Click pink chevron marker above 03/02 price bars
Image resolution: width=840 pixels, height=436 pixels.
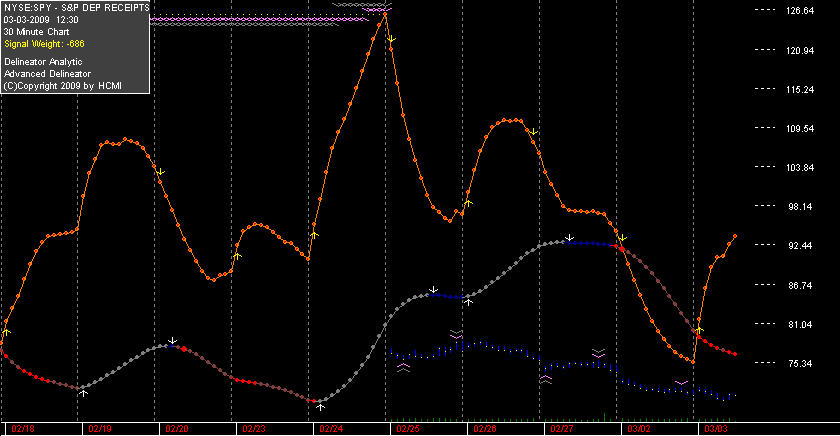[681, 383]
